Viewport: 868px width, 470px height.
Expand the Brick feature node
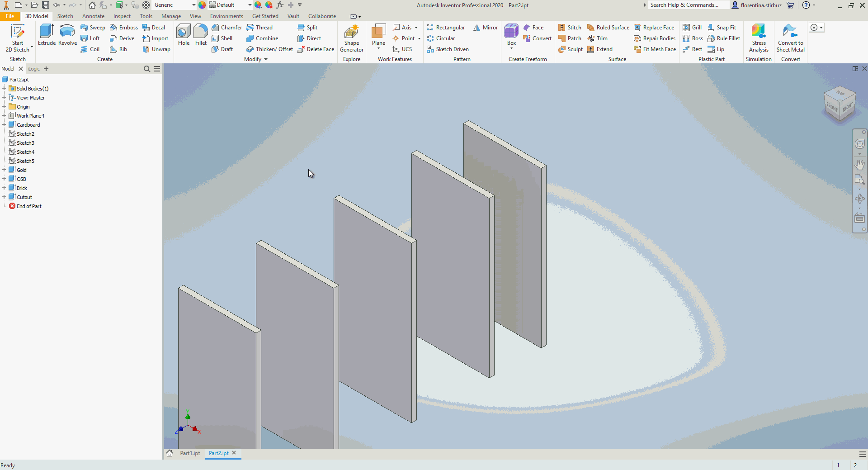(4, 188)
